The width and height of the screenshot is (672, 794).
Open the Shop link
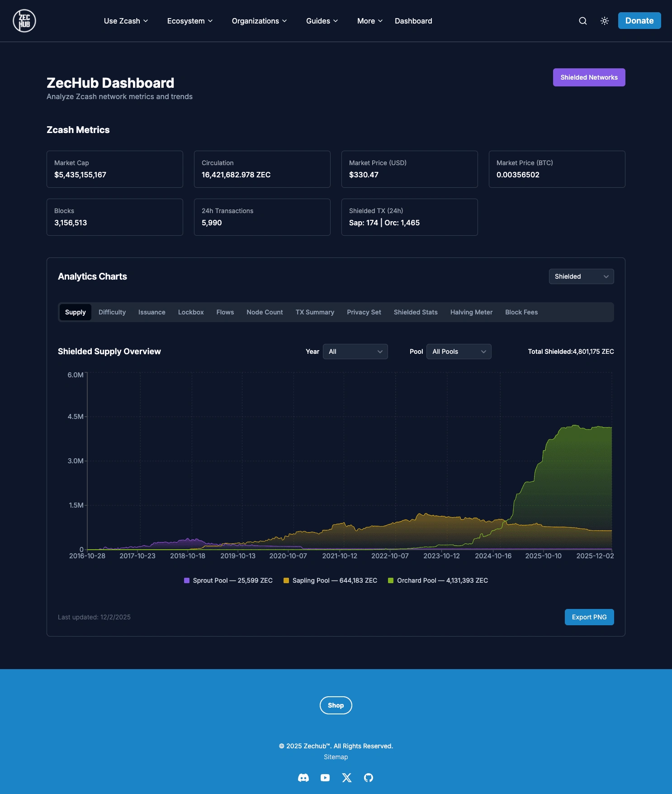pos(336,705)
